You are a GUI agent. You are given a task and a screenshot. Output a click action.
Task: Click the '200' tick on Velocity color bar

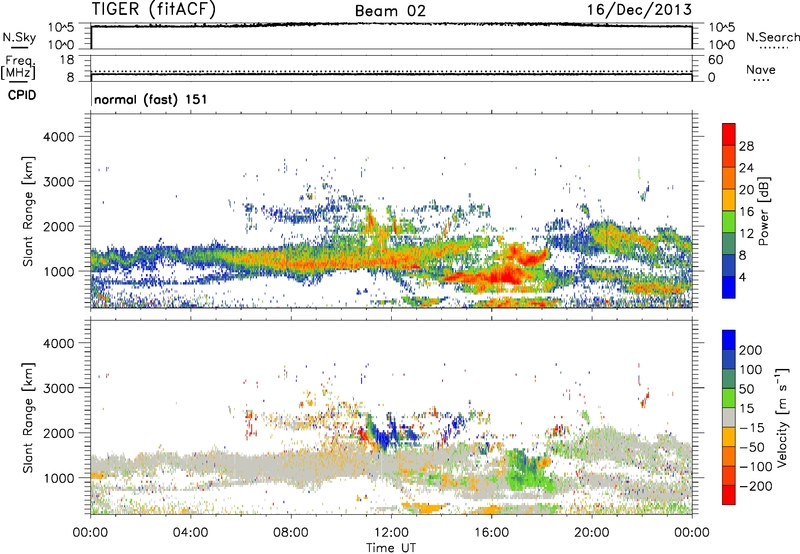click(x=751, y=350)
